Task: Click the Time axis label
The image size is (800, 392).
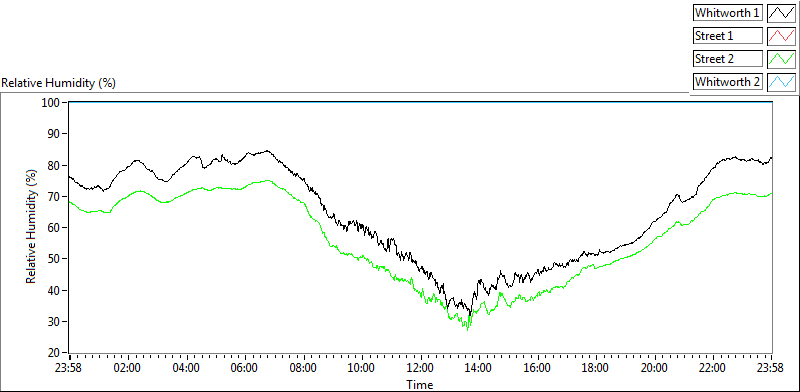Action: [x=419, y=384]
